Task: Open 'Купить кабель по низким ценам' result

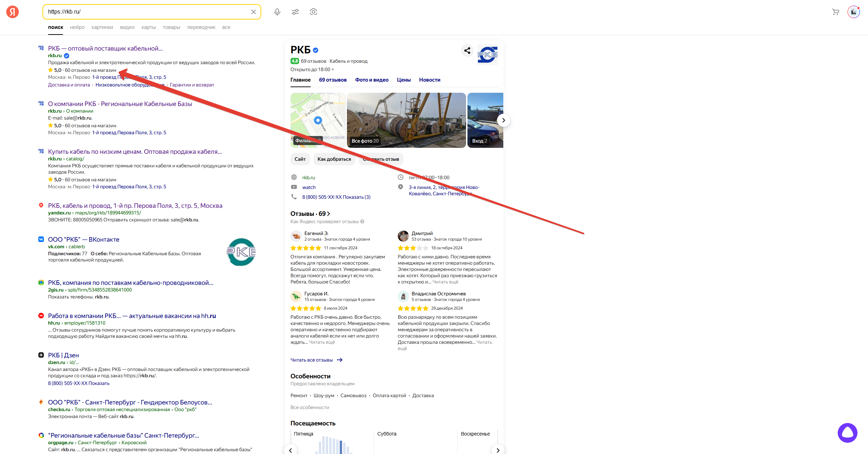Action: pyautogui.click(x=135, y=152)
